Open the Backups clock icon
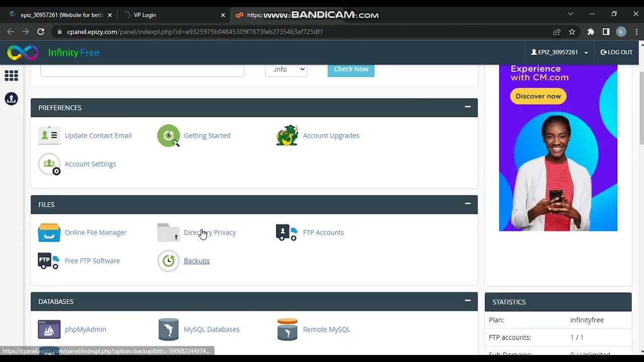The width and height of the screenshot is (644, 362). [x=169, y=261]
